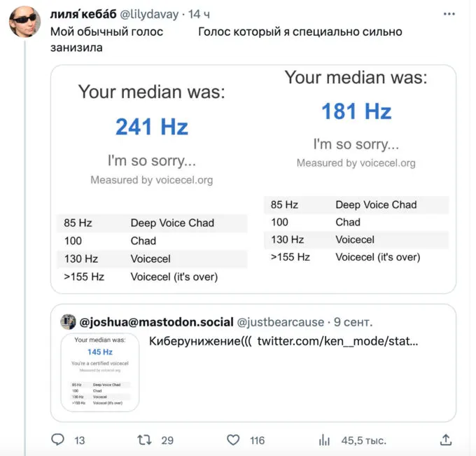The height and width of the screenshot is (456, 476).
Task: Click the 14 ч timestamp
Action: coord(199,14)
